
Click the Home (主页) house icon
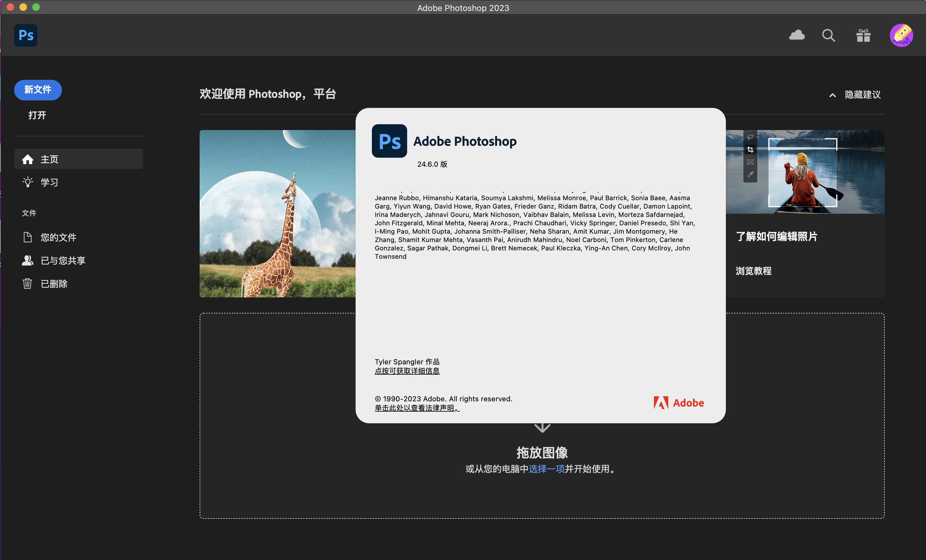click(27, 159)
